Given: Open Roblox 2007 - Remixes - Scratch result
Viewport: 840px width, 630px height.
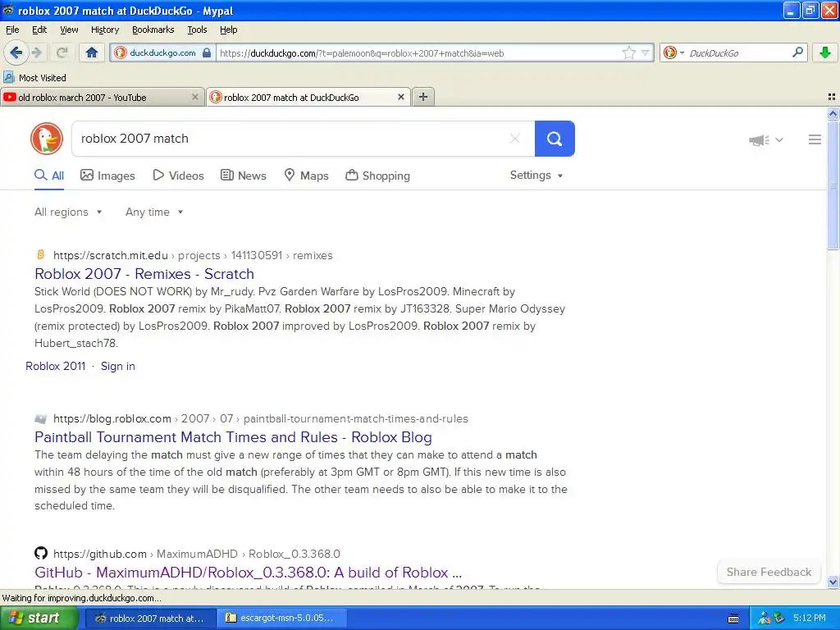Looking at the screenshot, I should click(x=144, y=274).
